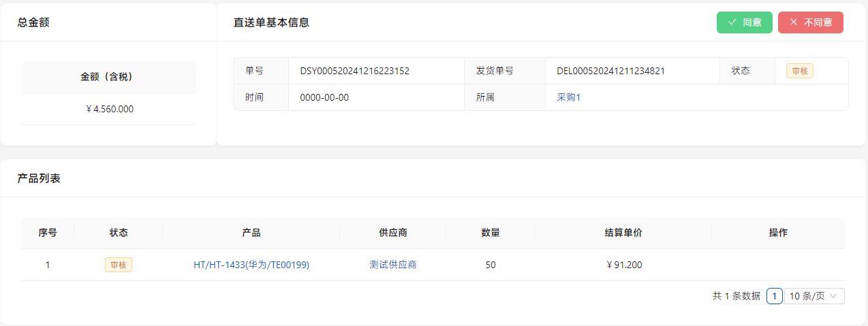Image resolution: width=868 pixels, height=326 pixels.
Task: Click the 审核 tag in product row 1
Action: pyautogui.click(x=118, y=265)
